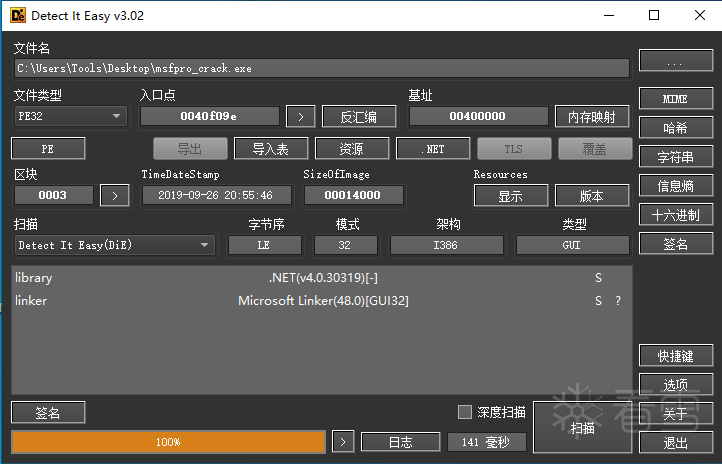Screen dimensions: 722x464
Task: Open the scan engine Detect It Easy(DiE) dropdown
Action: tap(115, 245)
